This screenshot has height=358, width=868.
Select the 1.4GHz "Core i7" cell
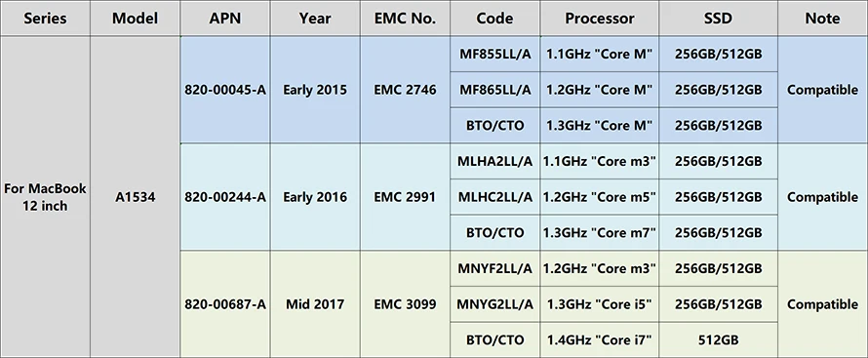(600, 339)
